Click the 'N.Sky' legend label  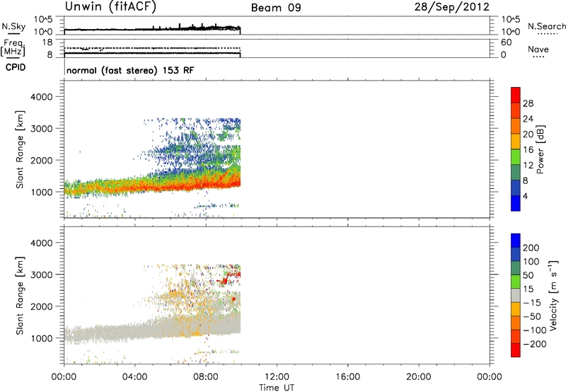(13, 26)
